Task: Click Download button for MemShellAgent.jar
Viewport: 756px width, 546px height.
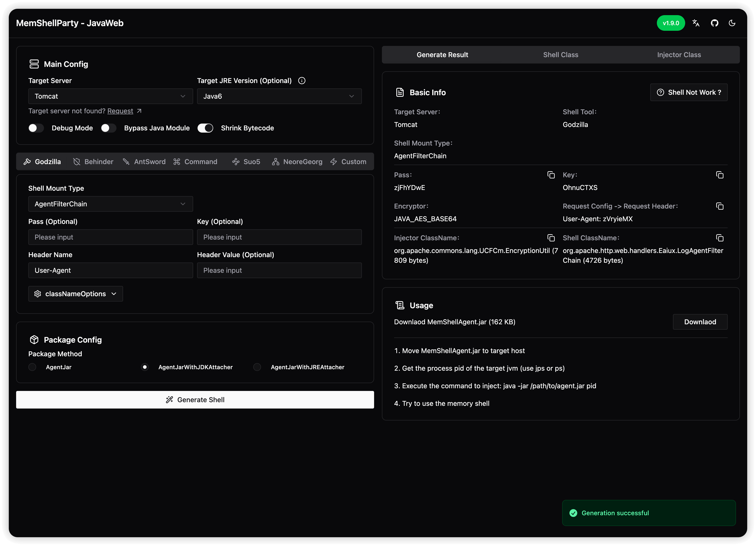Action: point(700,322)
